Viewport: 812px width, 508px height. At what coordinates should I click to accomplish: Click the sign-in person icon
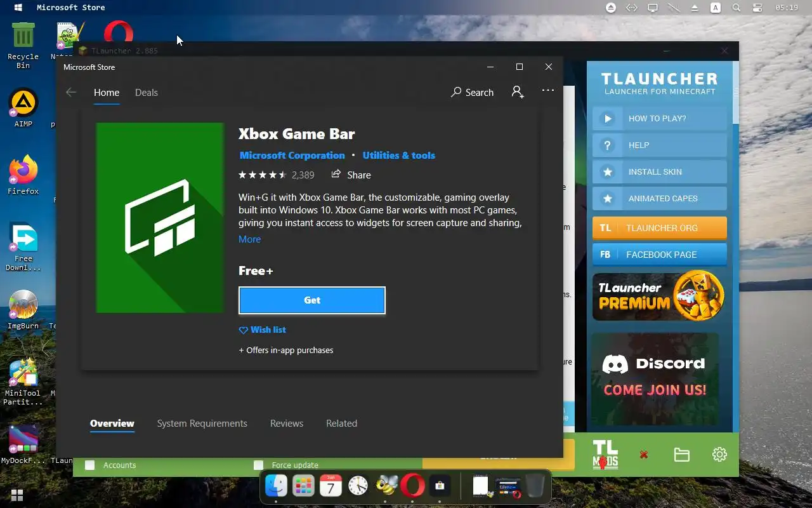(518, 92)
